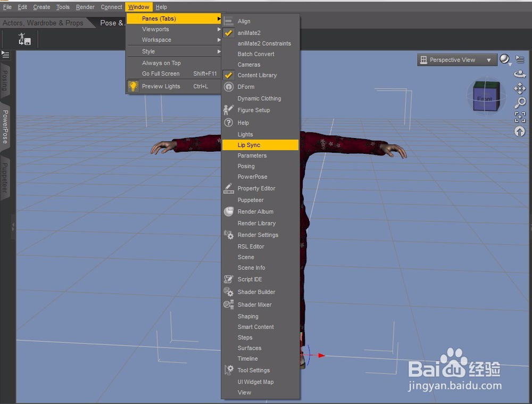Expand the Panes (Tabs) submenu
The width and height of the screenshot is (532, 404).
coord(174,19)
